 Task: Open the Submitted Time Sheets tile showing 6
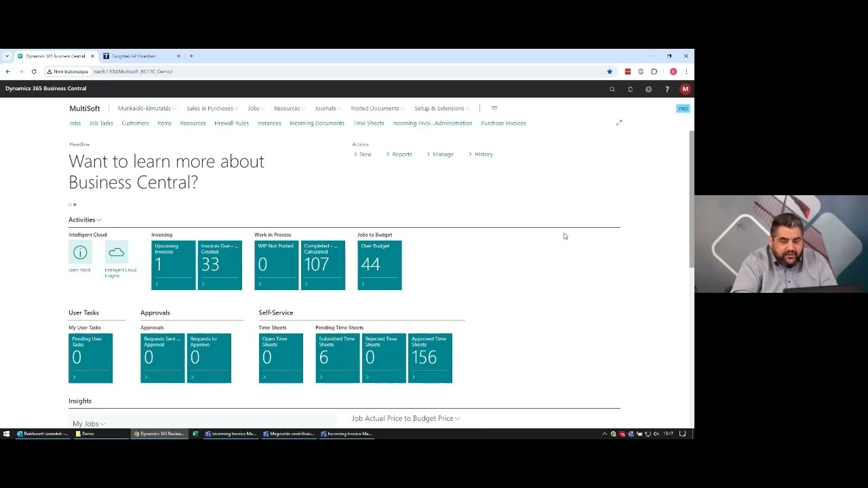338,358
